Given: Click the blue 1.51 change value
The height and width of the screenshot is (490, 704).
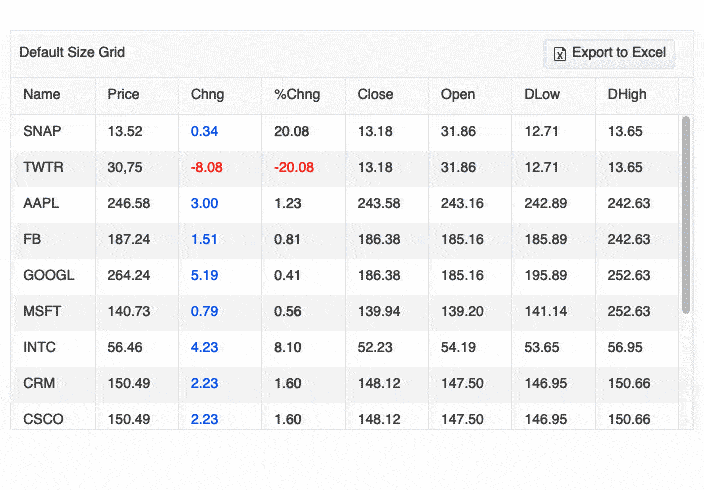Looking at the screenshot, I should [204, 239].
